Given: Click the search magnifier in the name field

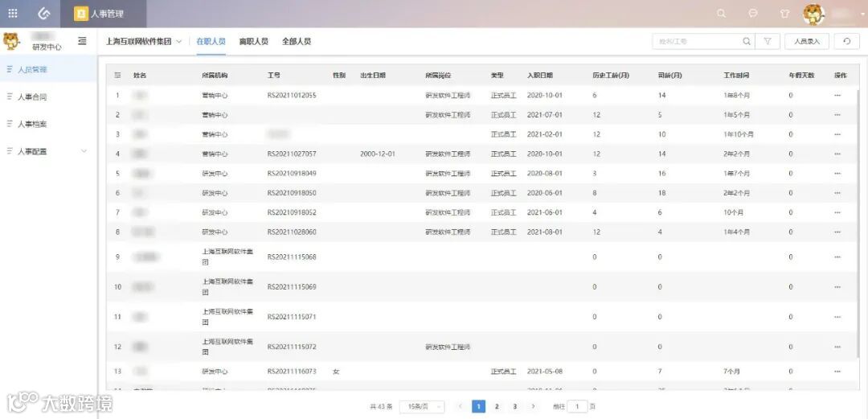Looking at the screenshot, I should point(746,41).
